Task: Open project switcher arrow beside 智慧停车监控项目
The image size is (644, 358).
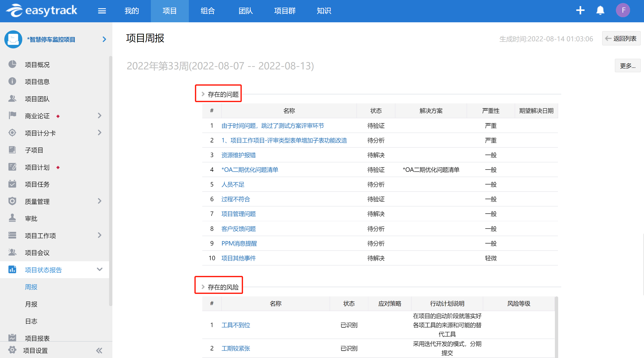Action: tap(104, 39)
